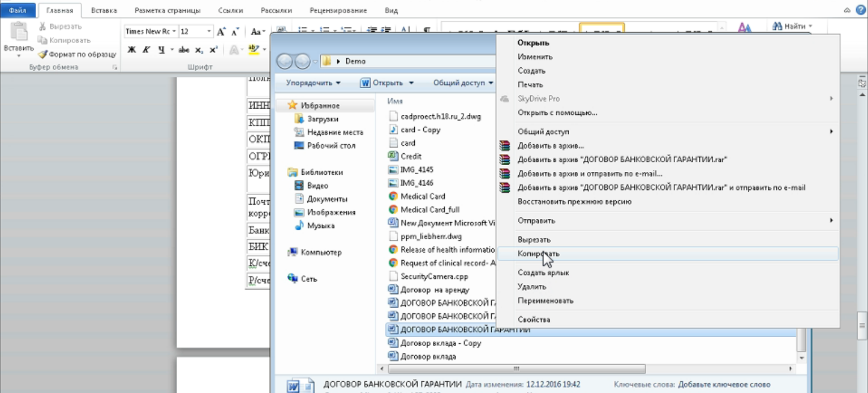Apply yellow text highlight color
Image resolution: width=868 pixels, height=393 pixels.
[253, 50]
